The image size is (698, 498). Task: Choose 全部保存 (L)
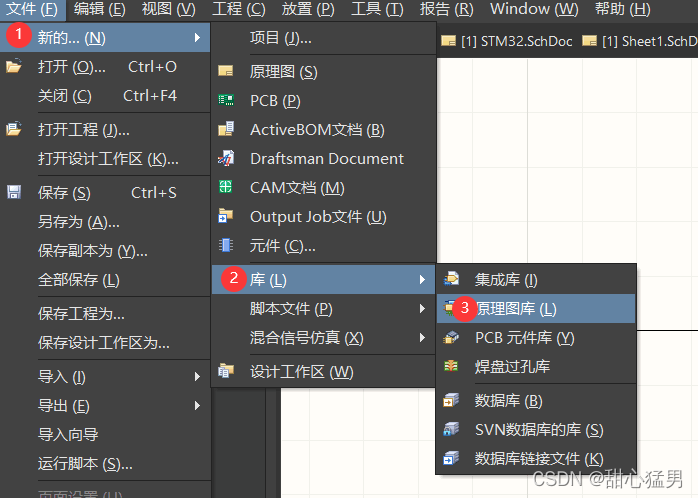pyautogui.click(x=106, y=279)
